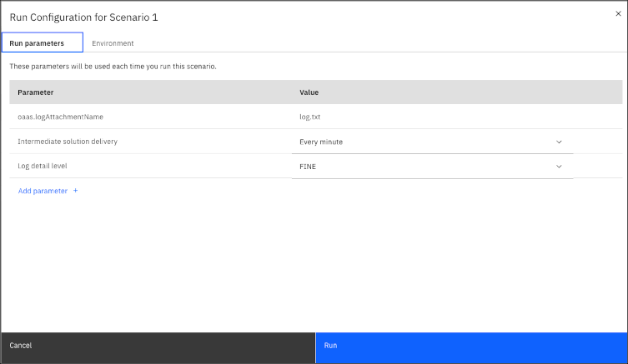
Task: Click the Add parameter link
Action: coord(43,191)
